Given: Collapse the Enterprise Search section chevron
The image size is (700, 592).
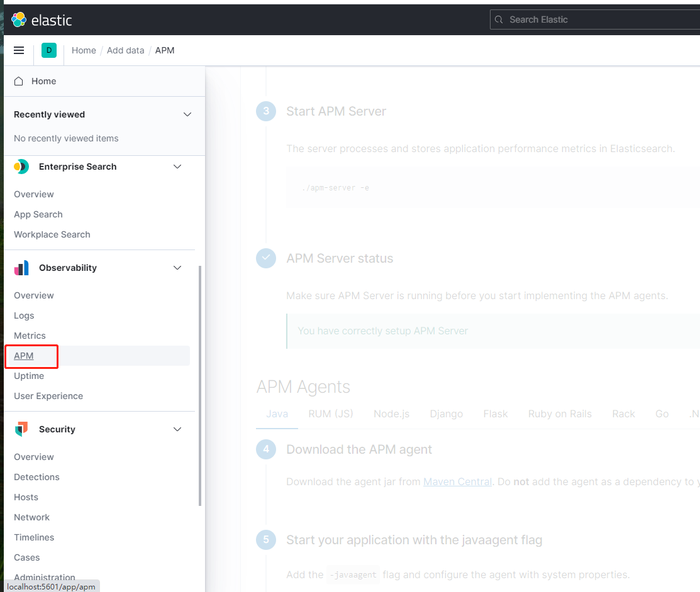Looking at the screenshot, I should coord(177,167).
